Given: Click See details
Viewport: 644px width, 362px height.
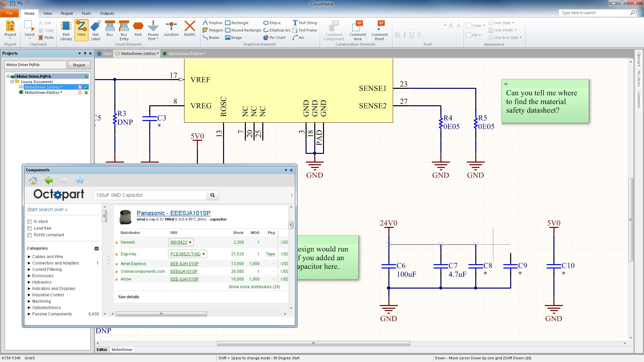Looking at the screenshot, I should pyautogui.click(x=128, y=297).
